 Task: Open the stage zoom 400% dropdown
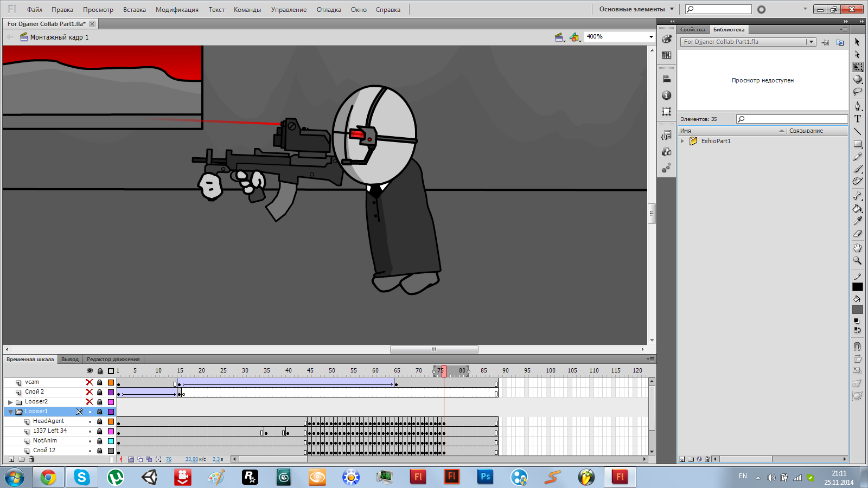pyautogui.click(x=651, y=37)
